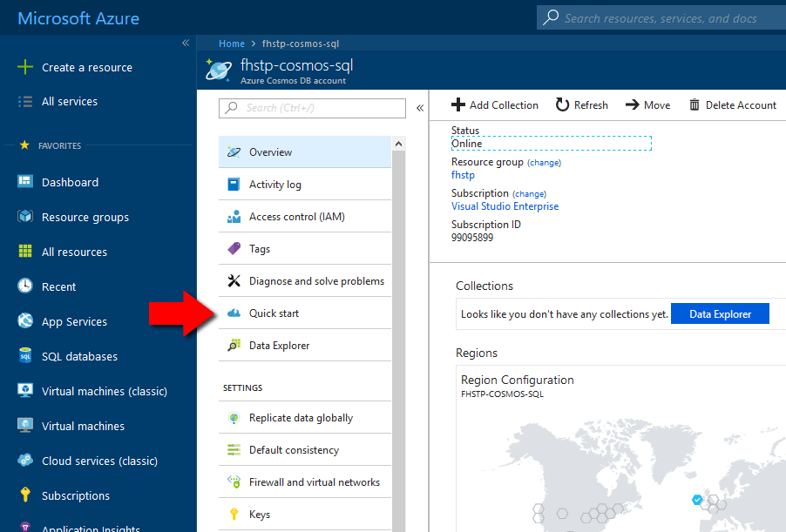Open the Default consistency setting
The image size is (786, 532).
point(305,450)
